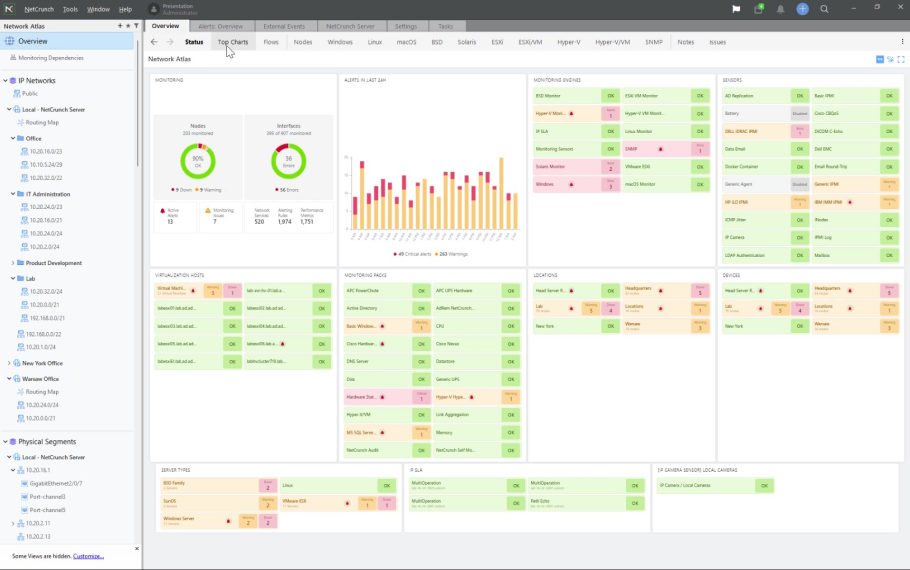Click the Windows Server tile in Server Types
Viewport: 910px width, 570px height.
point(219,521)
